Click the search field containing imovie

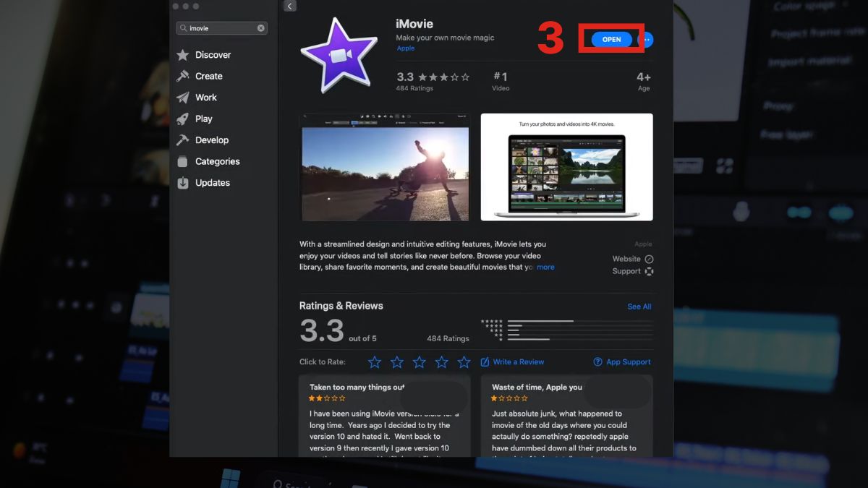pyautogui.click(x=221, y=28)
